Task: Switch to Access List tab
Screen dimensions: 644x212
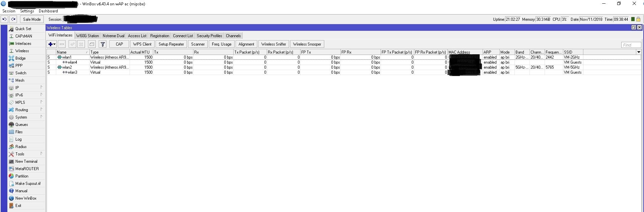Action: (x=137, y=36)
